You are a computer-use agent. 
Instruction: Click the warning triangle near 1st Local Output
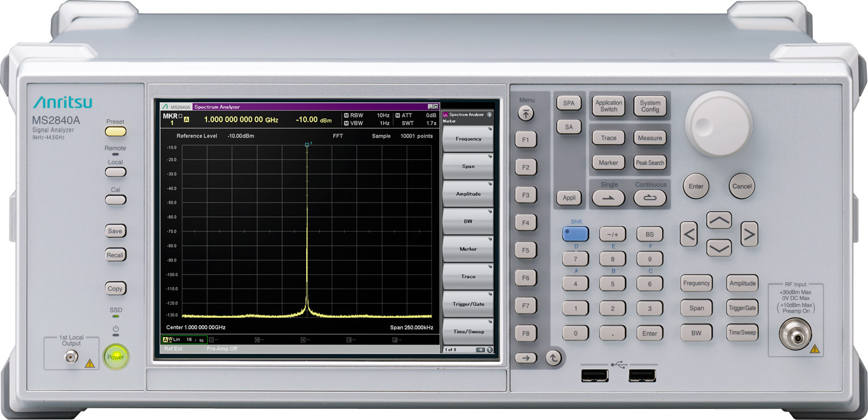coord(90,364)
